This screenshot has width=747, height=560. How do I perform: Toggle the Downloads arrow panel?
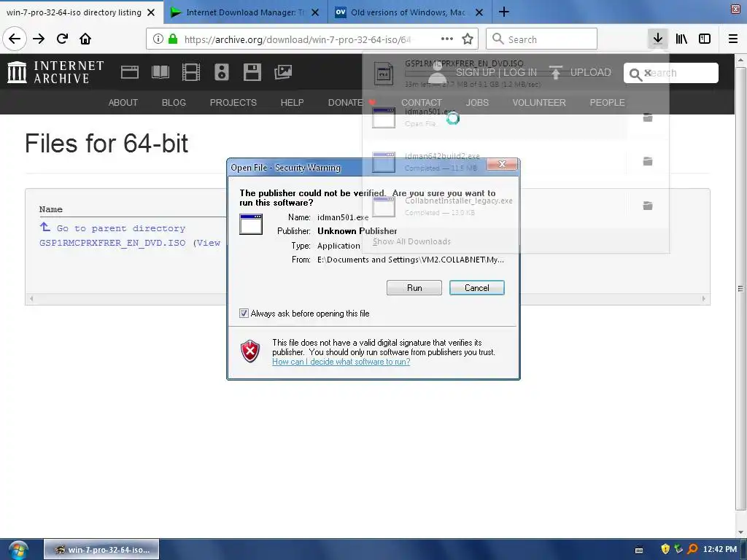pyautogui.click(x=658, y=39)
